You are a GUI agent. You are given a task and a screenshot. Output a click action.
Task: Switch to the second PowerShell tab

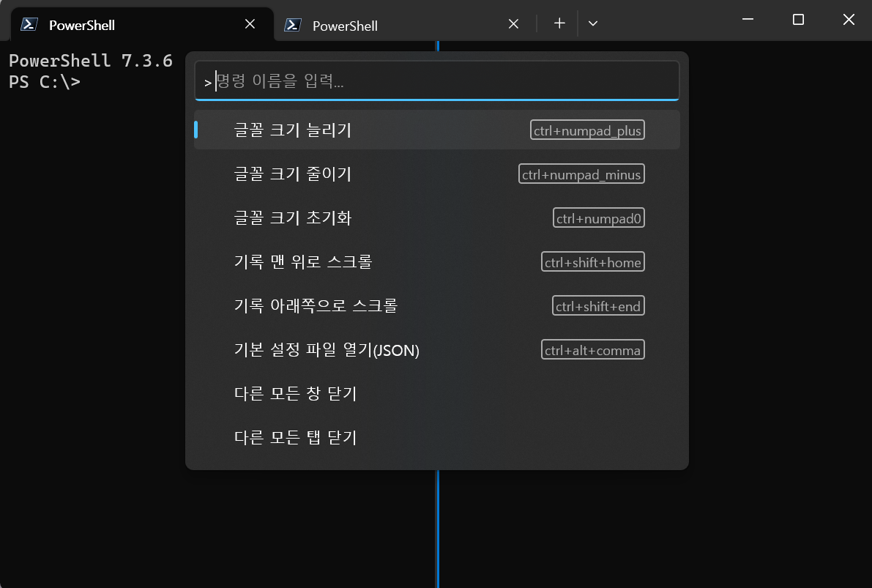click(x=406, y=25)
